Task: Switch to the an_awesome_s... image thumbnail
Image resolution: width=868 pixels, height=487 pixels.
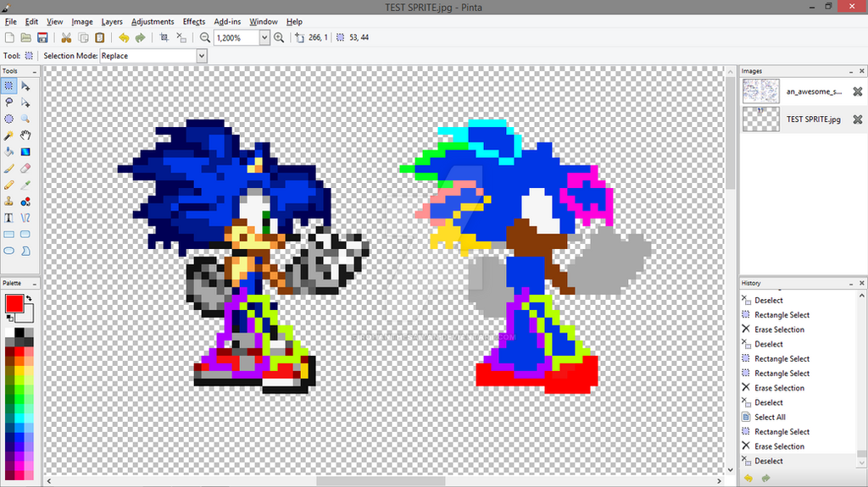Action: tap(760, 91)
